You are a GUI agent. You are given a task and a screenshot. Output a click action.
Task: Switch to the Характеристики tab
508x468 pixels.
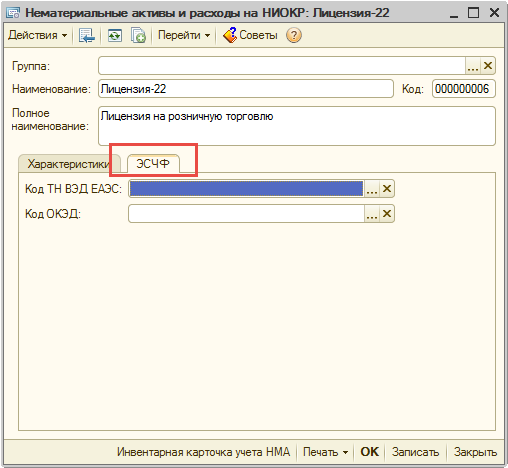pos(68,164)
